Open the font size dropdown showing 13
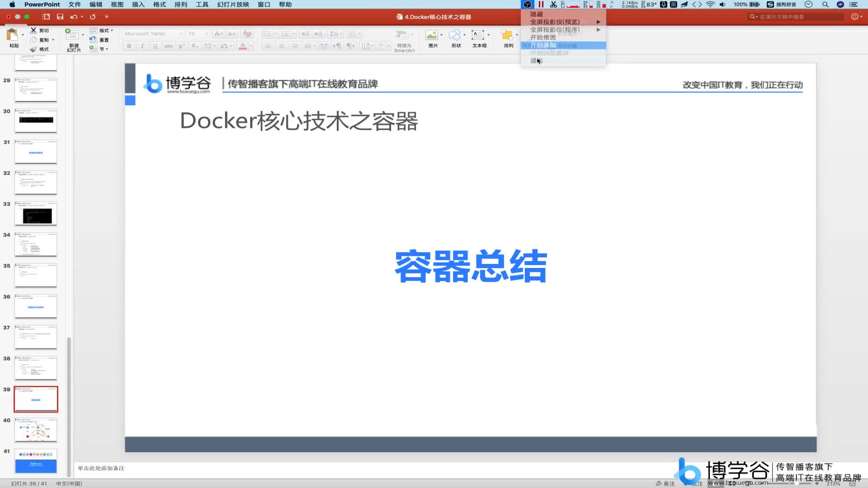Image resolution: width=868 pixels, height=488 pixels. 207,34
